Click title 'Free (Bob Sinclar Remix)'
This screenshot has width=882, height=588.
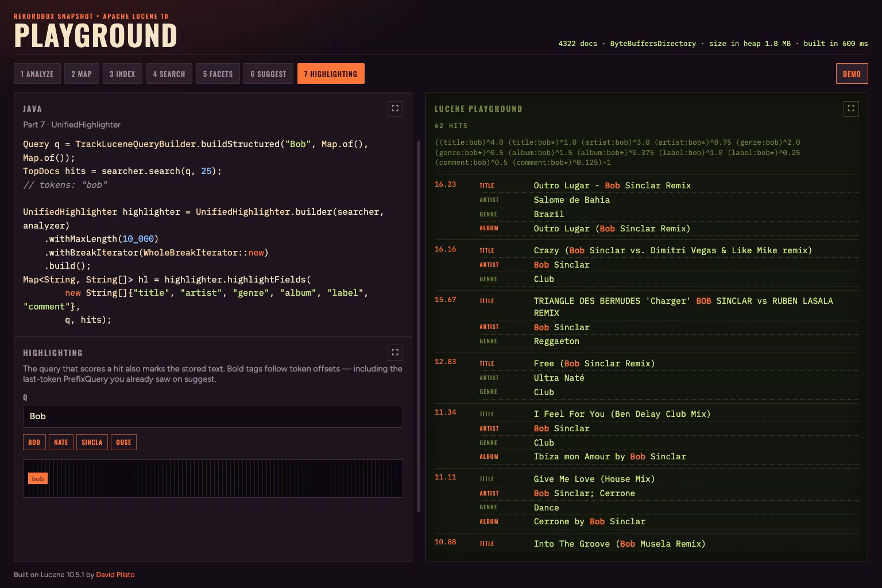pos(594,363)
